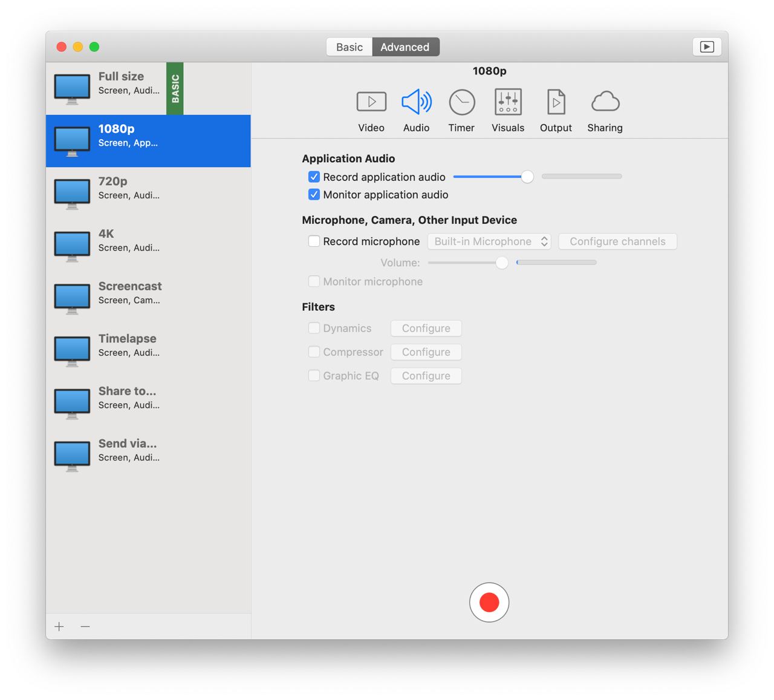Select the 720p preset monitor icon

[x=72, y=194]
